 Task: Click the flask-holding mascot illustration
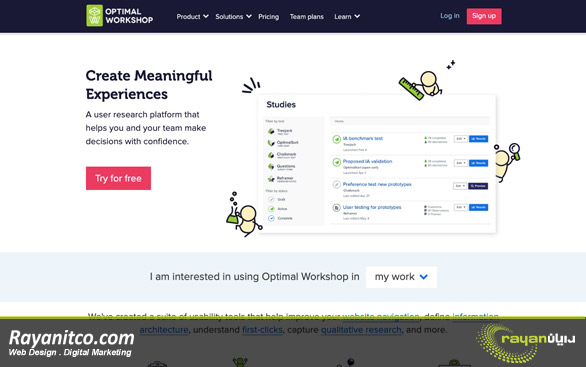(244, 215)
